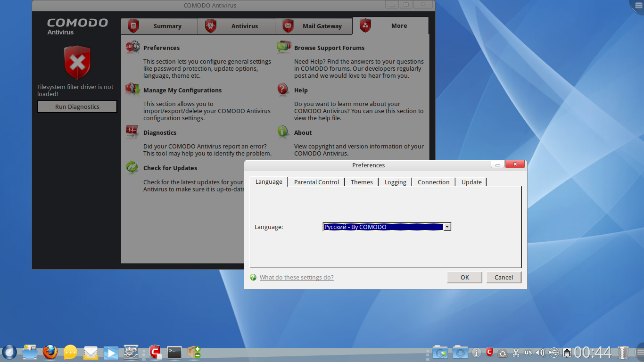This screenshot has width=644, height=362.
Task: Switch to the Parental Control tab
Action: tap(316, 182)
